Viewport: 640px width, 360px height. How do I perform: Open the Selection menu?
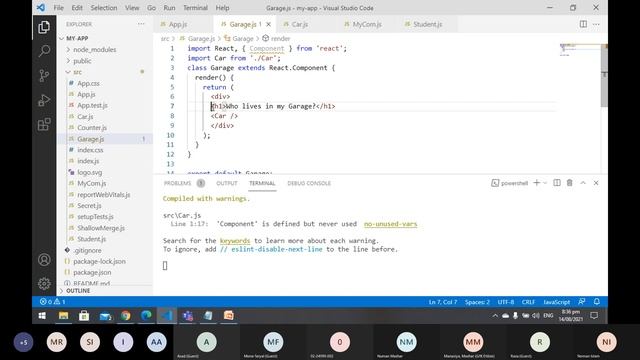pyautogui.click(x=104, y=8)
